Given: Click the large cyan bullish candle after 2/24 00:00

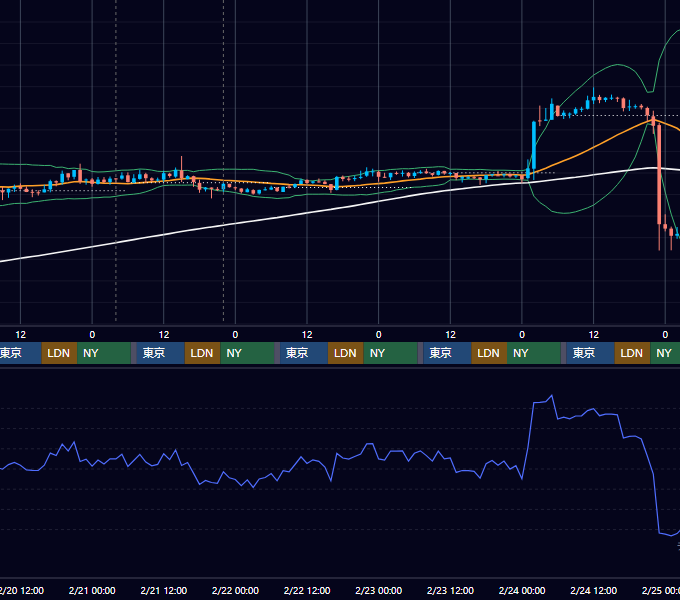Looking at the screenshot, I should [x=534, y=145].
